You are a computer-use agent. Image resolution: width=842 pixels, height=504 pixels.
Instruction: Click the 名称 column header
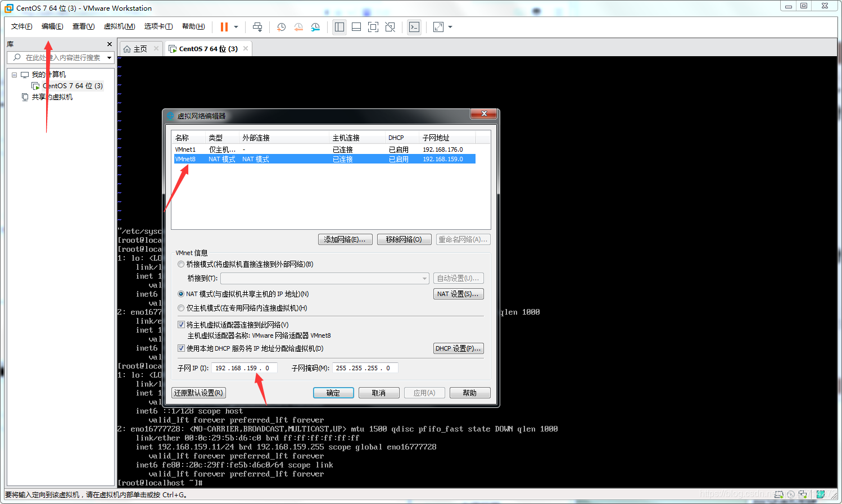pyautogui.click(x=189, y=138)
